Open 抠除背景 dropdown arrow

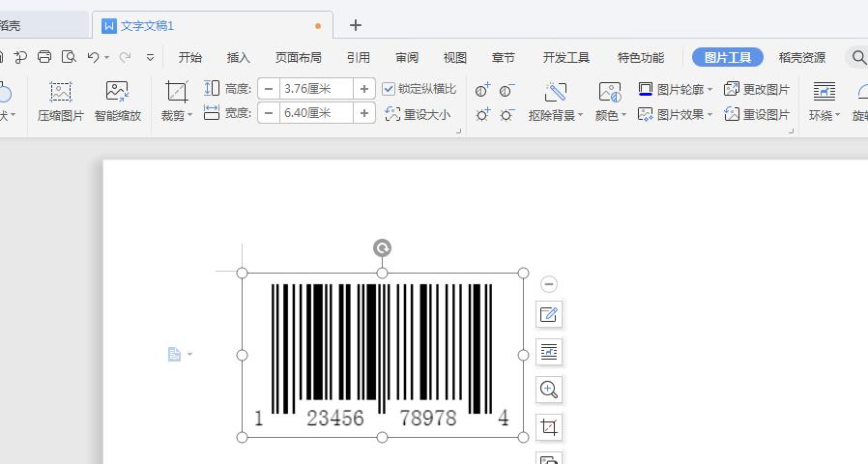pos(580,115)
